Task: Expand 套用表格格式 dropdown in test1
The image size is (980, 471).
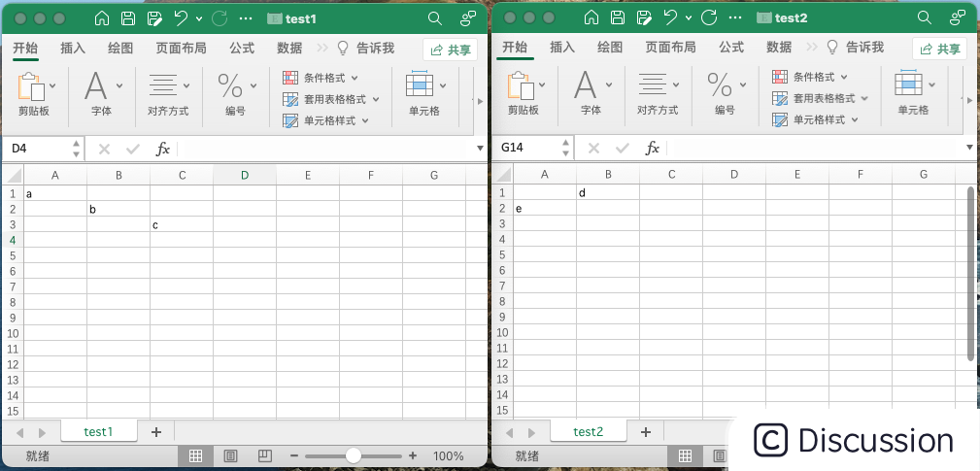Action: point(376,99)
